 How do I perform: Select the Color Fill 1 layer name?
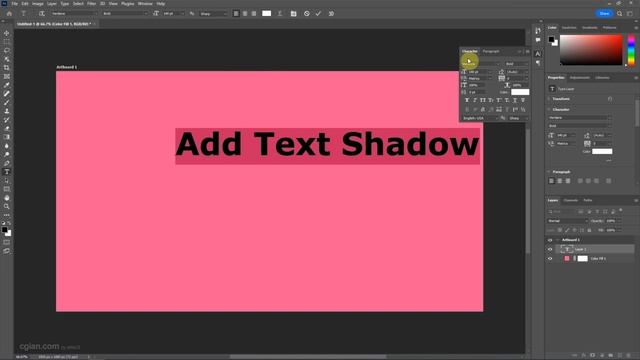598,259
